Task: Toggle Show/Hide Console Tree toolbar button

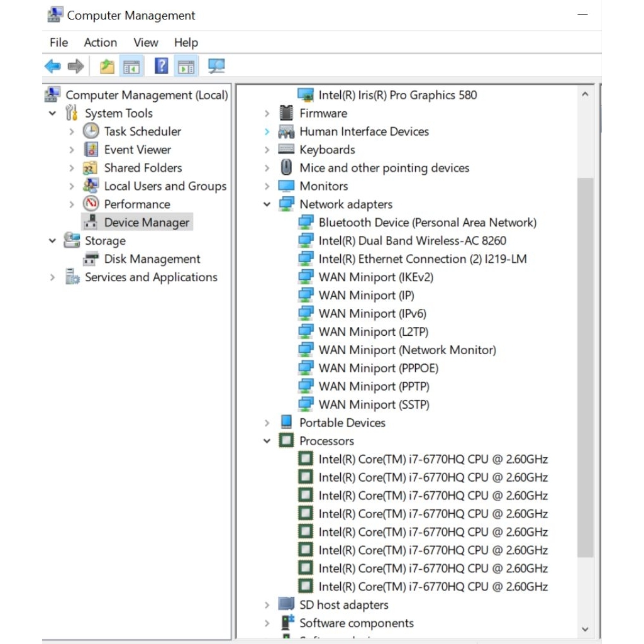Action: pyautogui.click(x=131, y=66)
